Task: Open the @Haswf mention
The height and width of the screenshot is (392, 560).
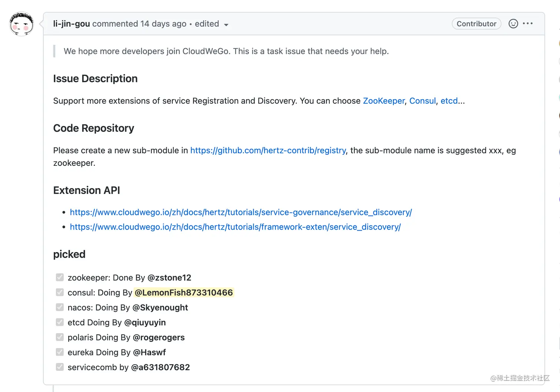Action: click(149, 352)
